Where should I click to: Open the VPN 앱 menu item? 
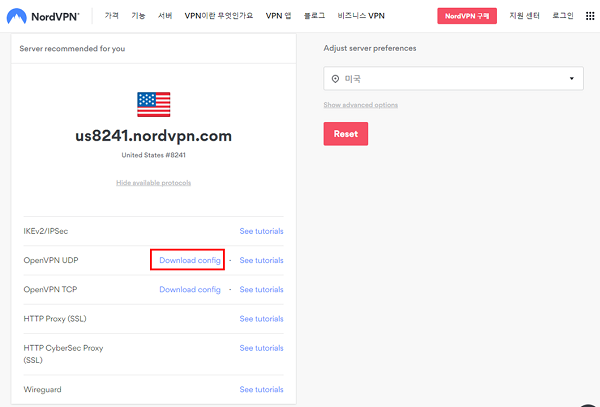278,16
